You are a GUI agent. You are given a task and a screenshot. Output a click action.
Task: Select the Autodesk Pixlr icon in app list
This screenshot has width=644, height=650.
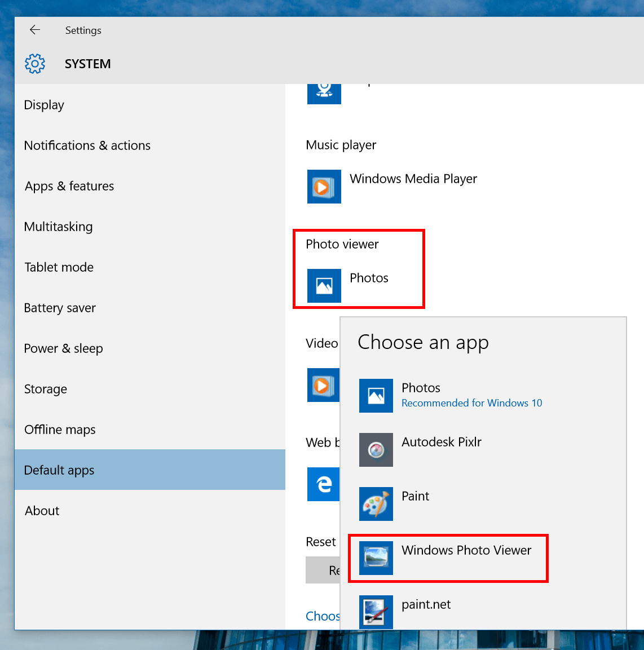point(376,450)
